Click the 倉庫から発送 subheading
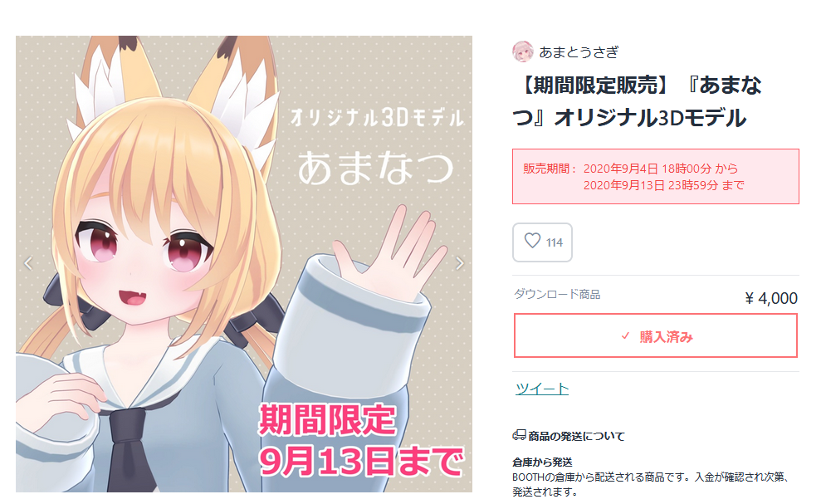Viewport: 826px width, 504px height. click(542, 462)
